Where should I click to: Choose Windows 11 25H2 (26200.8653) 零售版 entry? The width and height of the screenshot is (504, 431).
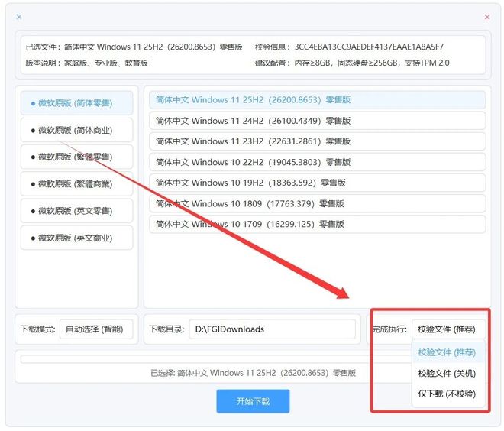(x=317, y=100)
